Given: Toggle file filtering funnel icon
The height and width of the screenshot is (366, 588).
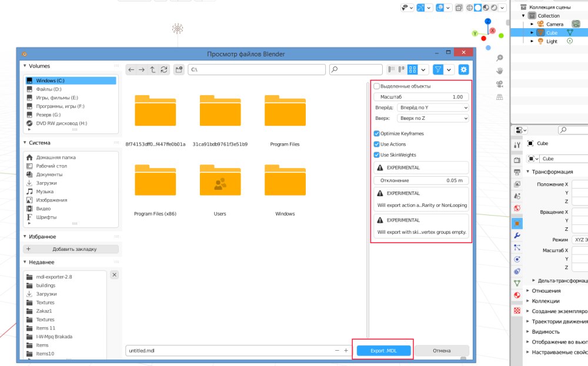Looking at the screenshot, I should (x=437, y=69).
